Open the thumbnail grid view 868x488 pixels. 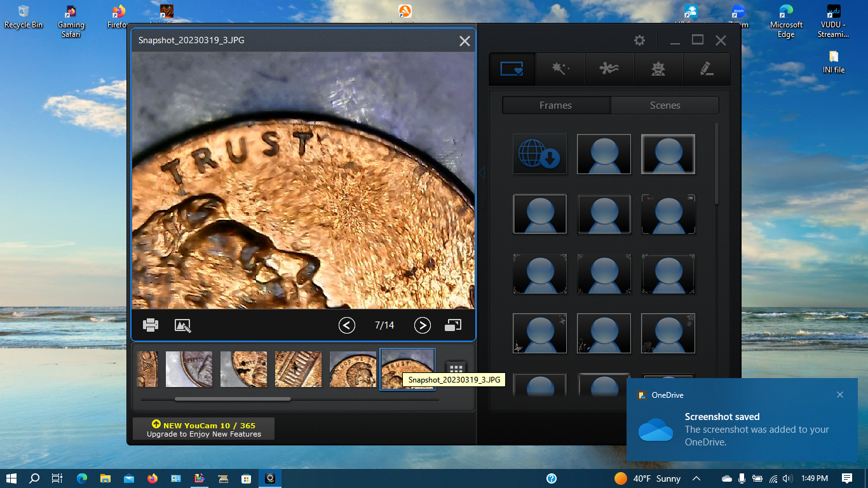coord(456,369)
